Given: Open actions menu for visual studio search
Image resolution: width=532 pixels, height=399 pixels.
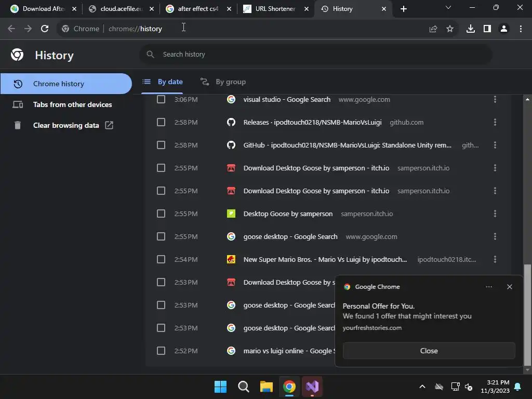Looking at the screenshot, I should tap(495, 99).
